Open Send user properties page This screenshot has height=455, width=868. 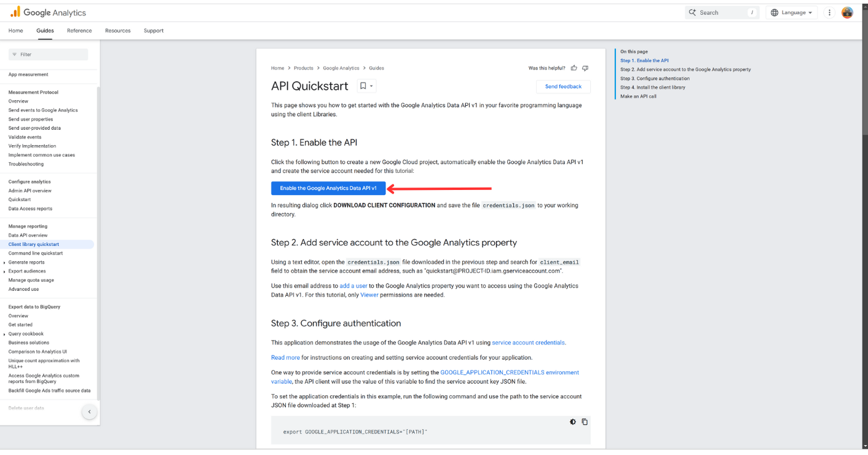(x=31, y=119)
